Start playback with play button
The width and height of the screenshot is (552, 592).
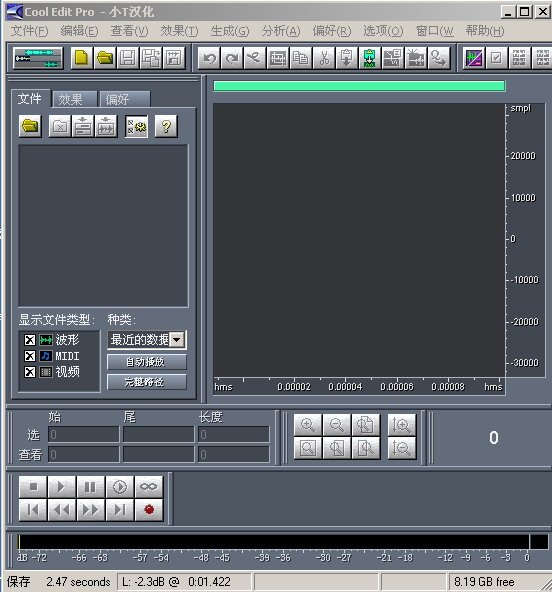tap(62, 487)
